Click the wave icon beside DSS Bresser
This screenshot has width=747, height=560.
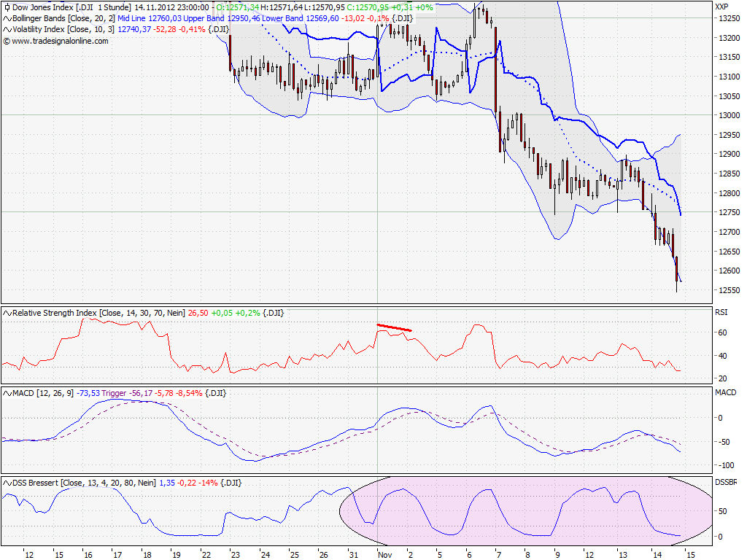coord(6,482)
